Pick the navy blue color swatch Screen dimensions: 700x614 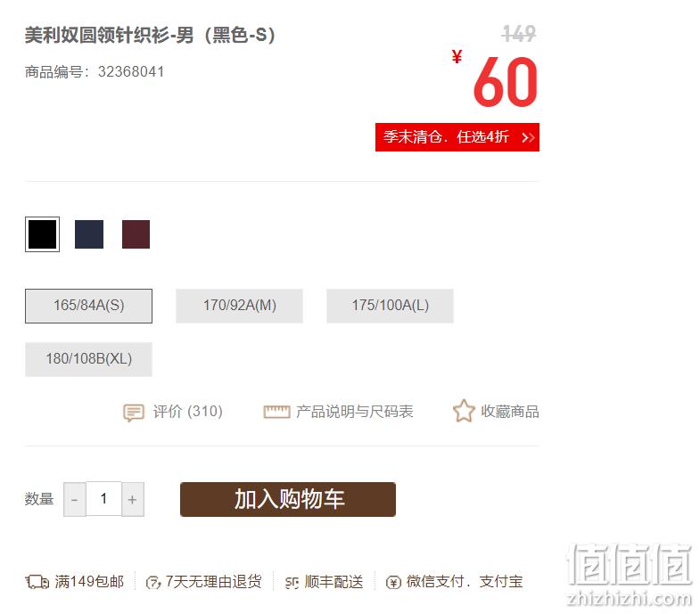click(89, 234)
